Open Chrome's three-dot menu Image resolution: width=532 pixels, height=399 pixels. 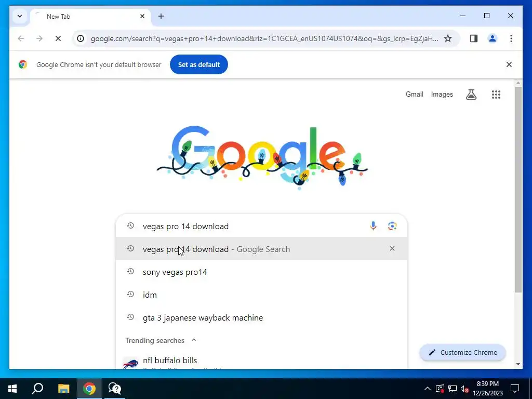pos(511,38)
